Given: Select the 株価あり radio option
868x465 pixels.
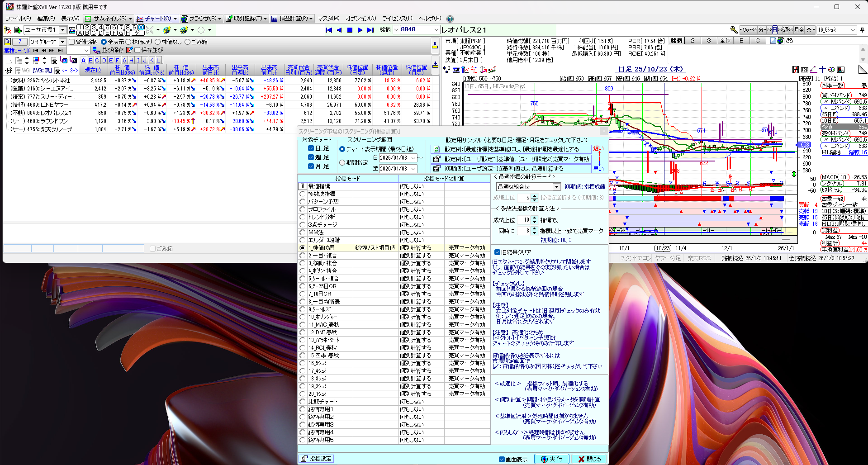Looking at the screenshot, I should coord(128,42).
